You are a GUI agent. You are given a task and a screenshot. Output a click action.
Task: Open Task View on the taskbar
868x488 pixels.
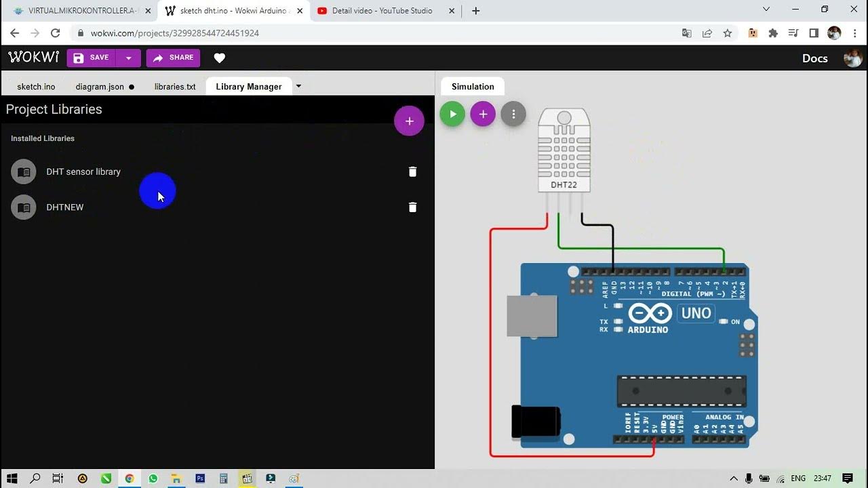coord(58,479)
